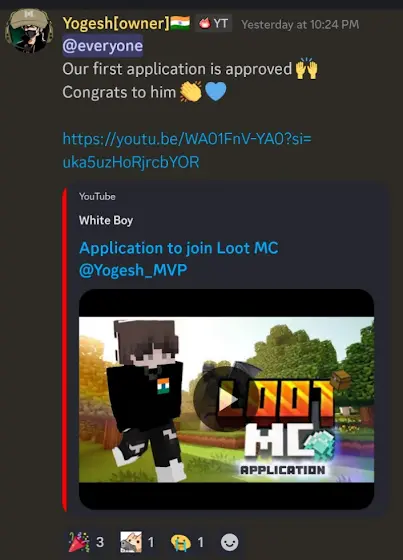This screenshot has width=403, height=560.
Task: Click the White Boy channel name
Action: (x=106, y=220)
